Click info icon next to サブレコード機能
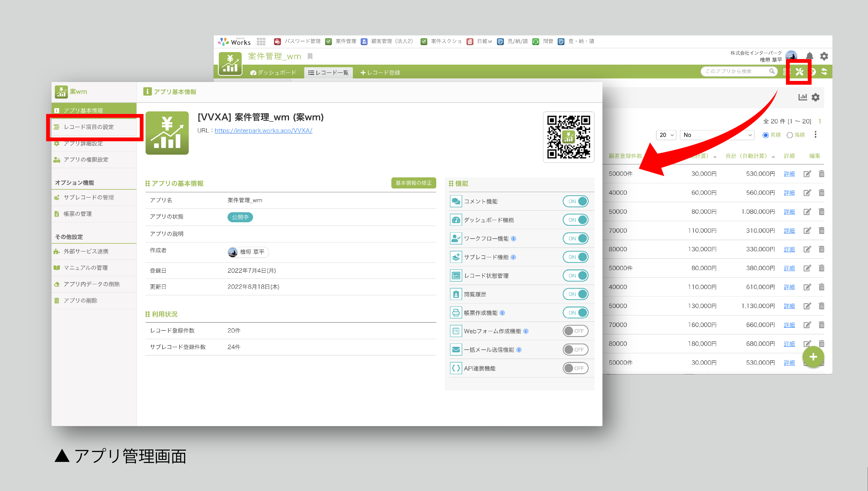 coord(513,257)
